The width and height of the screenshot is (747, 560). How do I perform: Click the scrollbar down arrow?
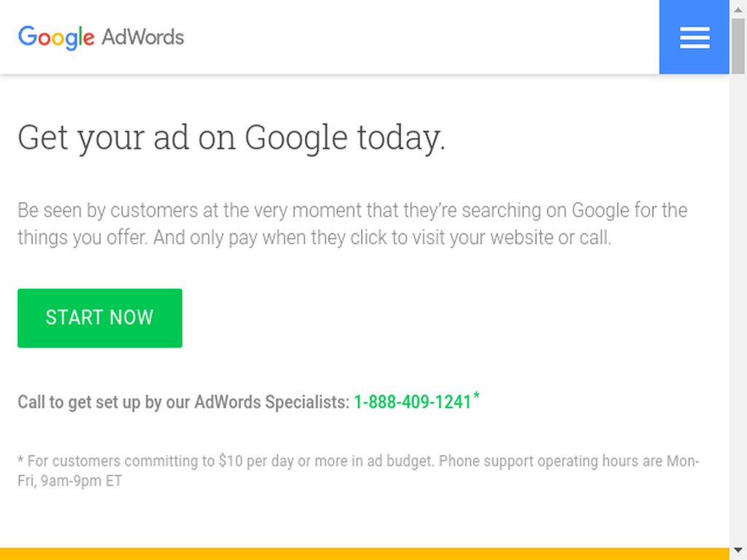coord(738,551)
